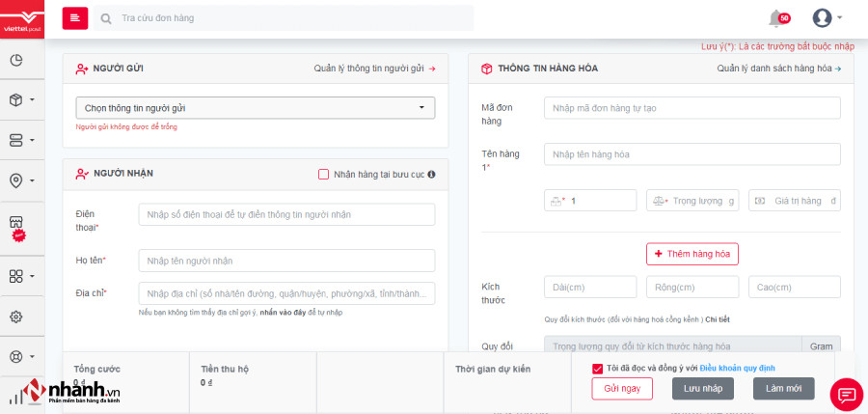Click the location pin icon in sidebar
This screenshot has height=414, width=868.
coord(16,180)
